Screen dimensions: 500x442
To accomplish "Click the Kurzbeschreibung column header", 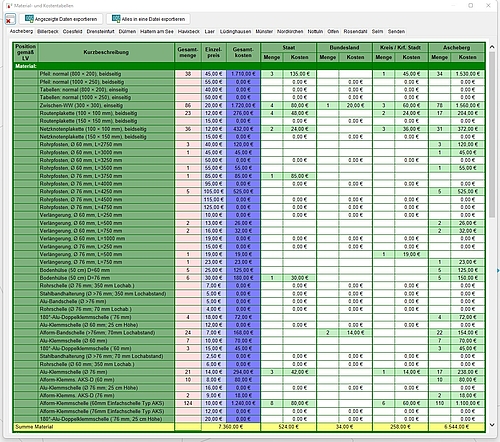I will 106,52.
